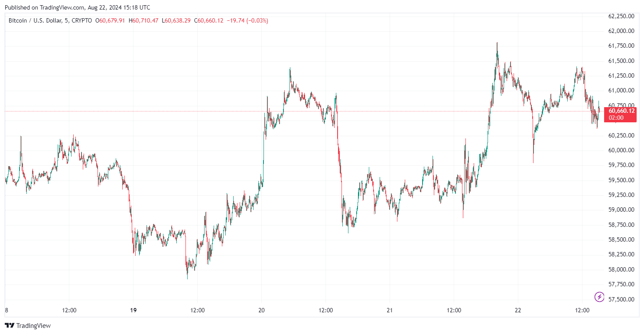Image resolution: width=644 pixels, height=334 pixels.
Task: Click the 58,500.00 price axis label
Action: [x=621, y=239]
